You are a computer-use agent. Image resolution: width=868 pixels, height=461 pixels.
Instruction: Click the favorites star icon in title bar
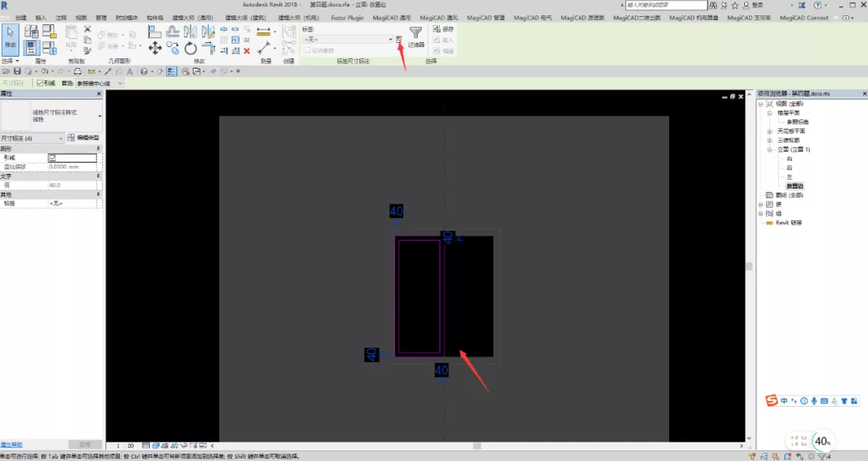pyautogui.click(x=735, y=5)
